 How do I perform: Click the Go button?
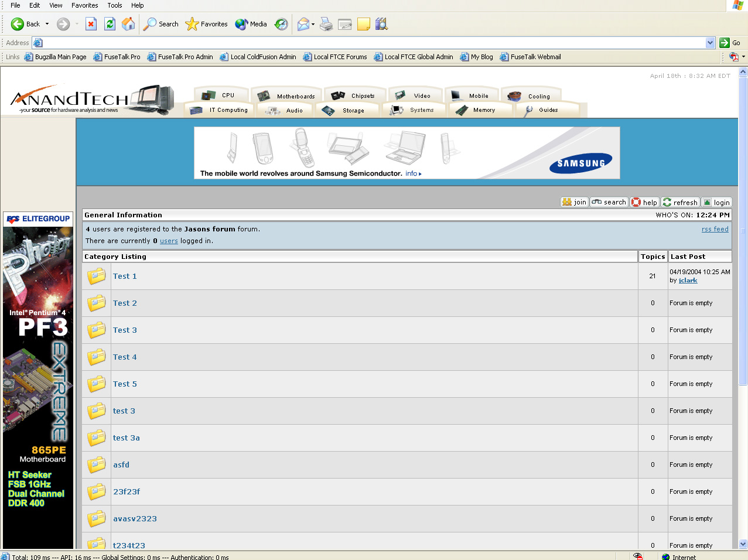coord(730,43)
